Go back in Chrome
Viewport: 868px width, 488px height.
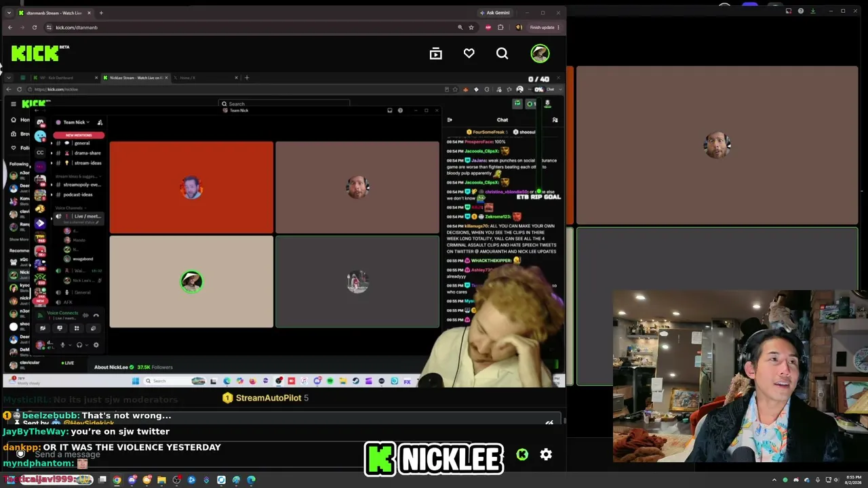(x=9, y=27)
